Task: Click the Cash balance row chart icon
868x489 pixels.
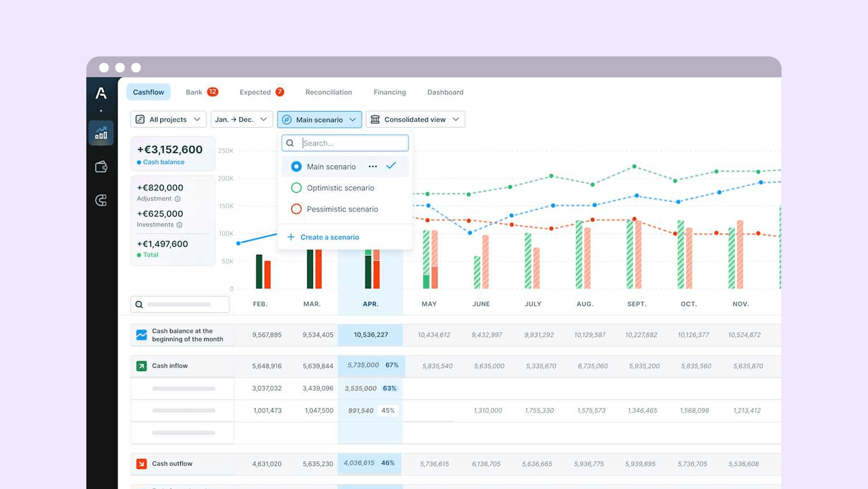Action: [141, 335]
